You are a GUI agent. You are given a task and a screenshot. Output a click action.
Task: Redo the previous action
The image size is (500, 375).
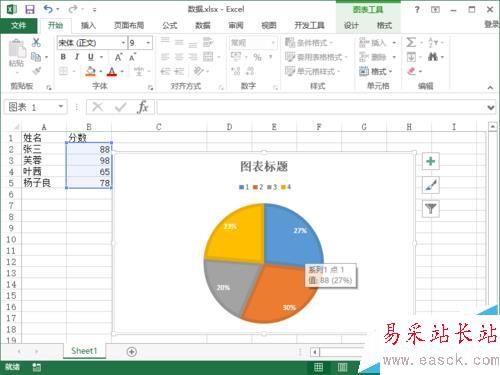(73, 9)
